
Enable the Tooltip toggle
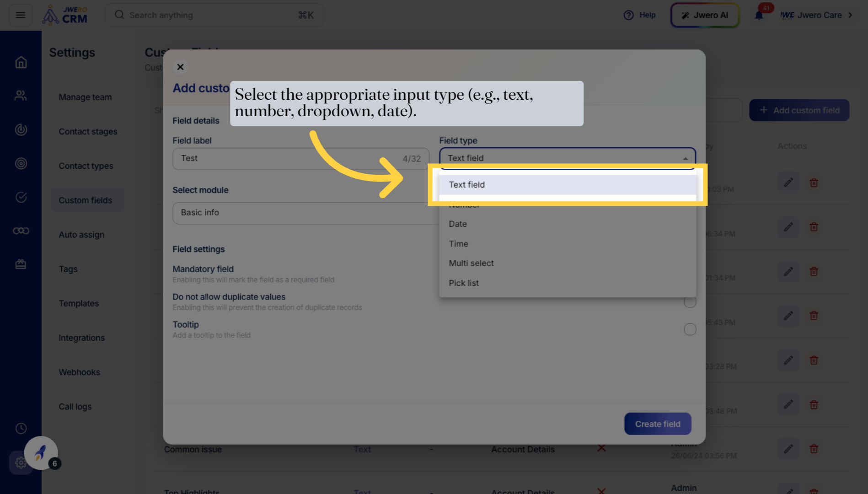click(690, 329)
